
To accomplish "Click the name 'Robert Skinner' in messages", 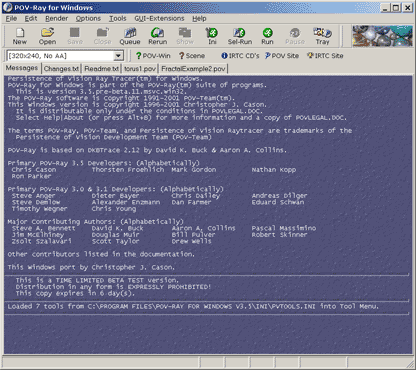I will 279,235.
